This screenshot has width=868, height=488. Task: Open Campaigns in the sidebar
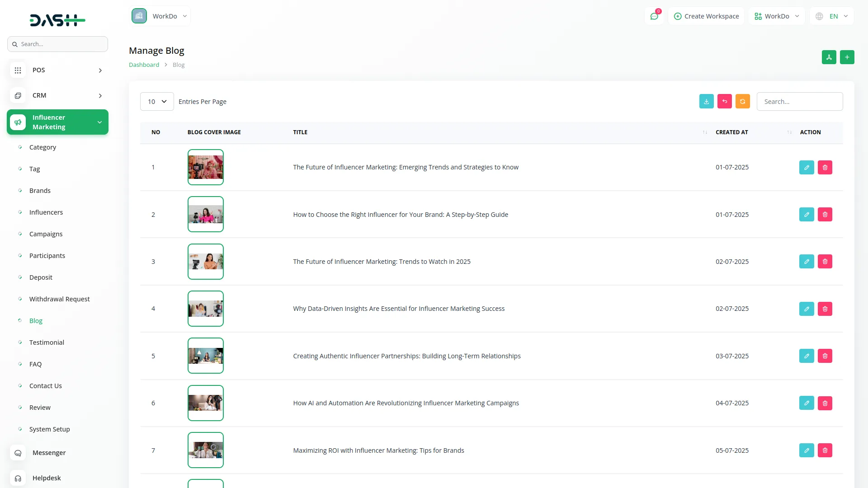[x=46, y=234]
